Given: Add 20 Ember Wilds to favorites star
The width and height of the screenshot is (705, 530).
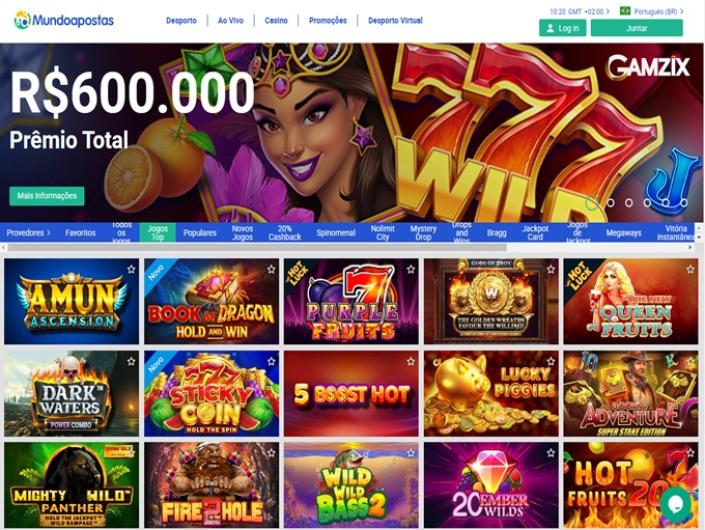Looking at the screenshot, I should (551, 453).
